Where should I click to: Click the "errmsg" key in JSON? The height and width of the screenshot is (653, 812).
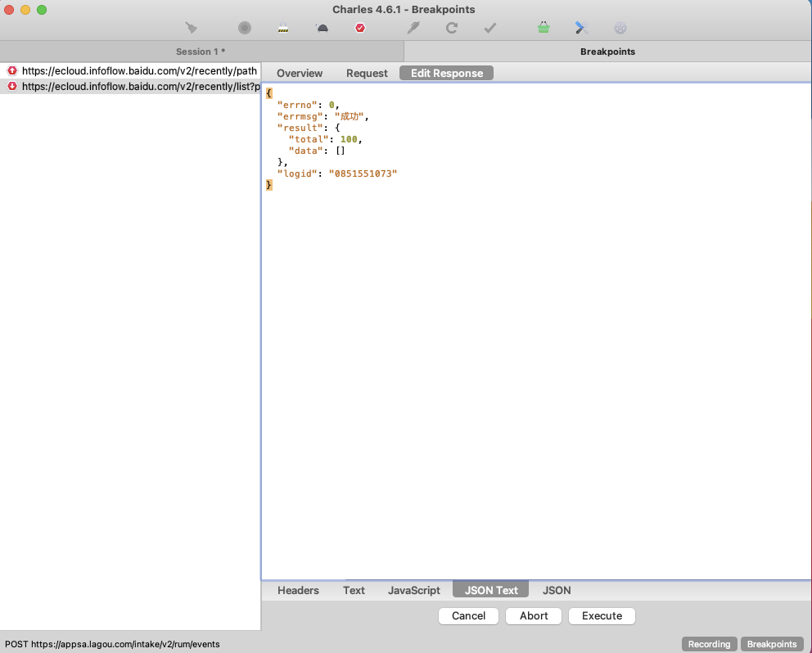300,116
